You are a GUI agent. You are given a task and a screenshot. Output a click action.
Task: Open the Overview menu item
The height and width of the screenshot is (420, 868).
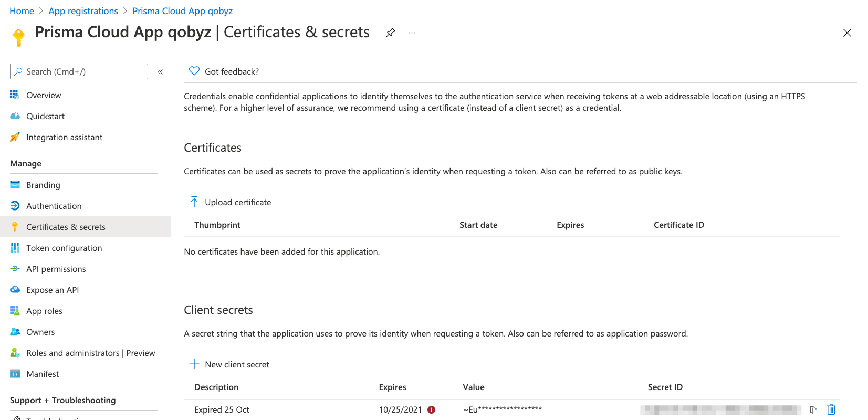tap(44, 95)
